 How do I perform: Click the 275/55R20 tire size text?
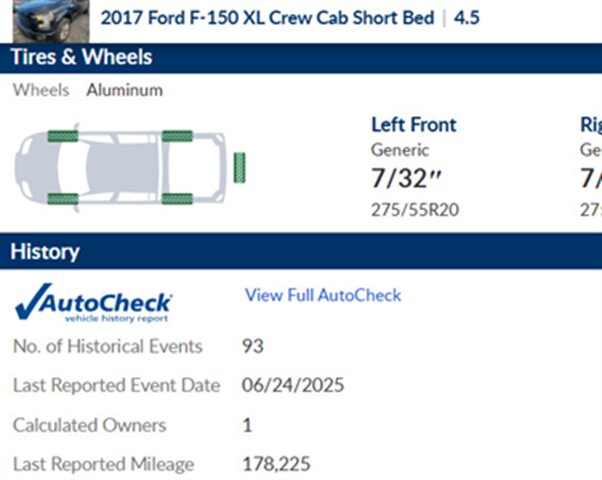pyautogui.click(x=415, y=210)
